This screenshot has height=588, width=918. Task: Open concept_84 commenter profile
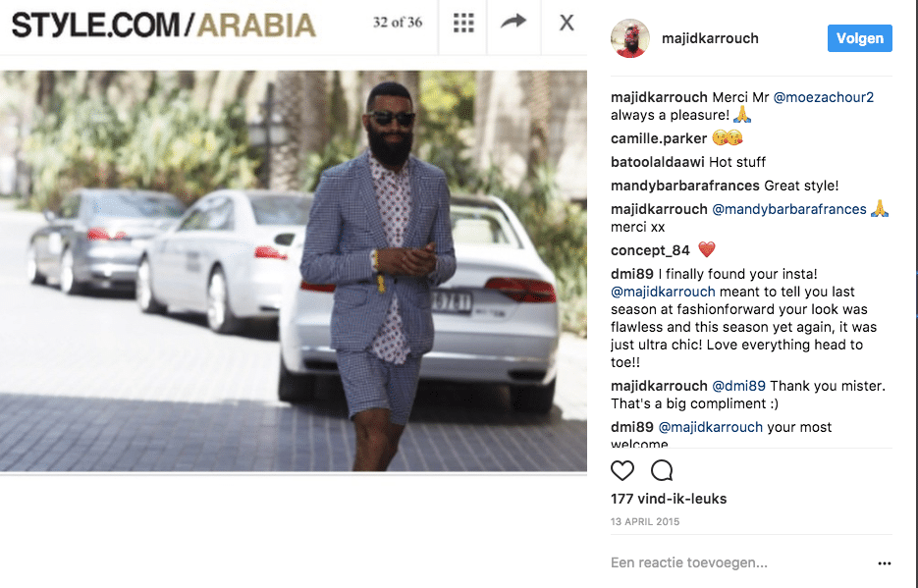(x=650, y=250)
